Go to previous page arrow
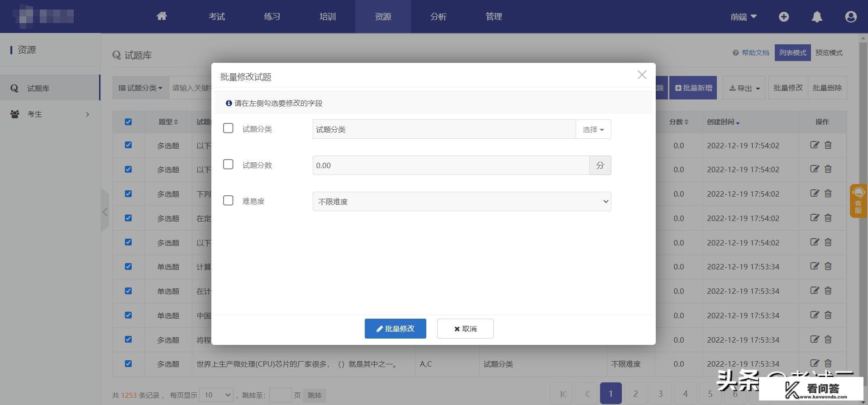The height and width of the screenshot is (405, 868). coord(587,394)
